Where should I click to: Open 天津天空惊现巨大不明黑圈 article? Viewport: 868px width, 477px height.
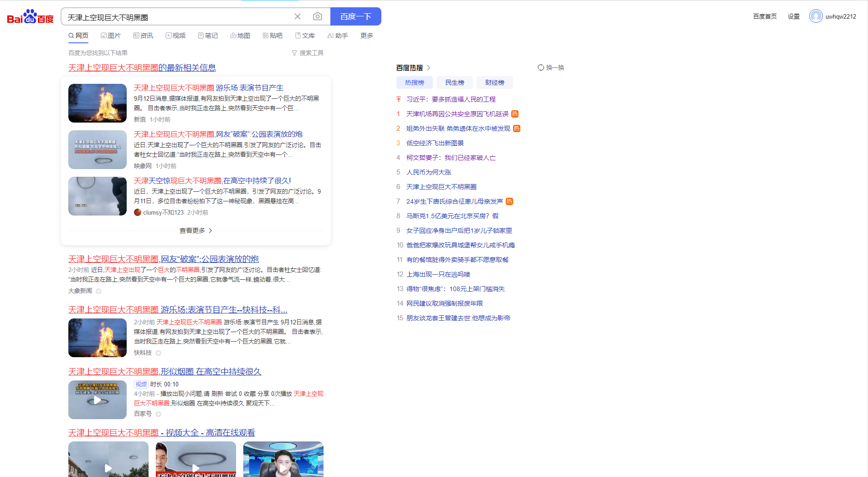pos(212,180)
